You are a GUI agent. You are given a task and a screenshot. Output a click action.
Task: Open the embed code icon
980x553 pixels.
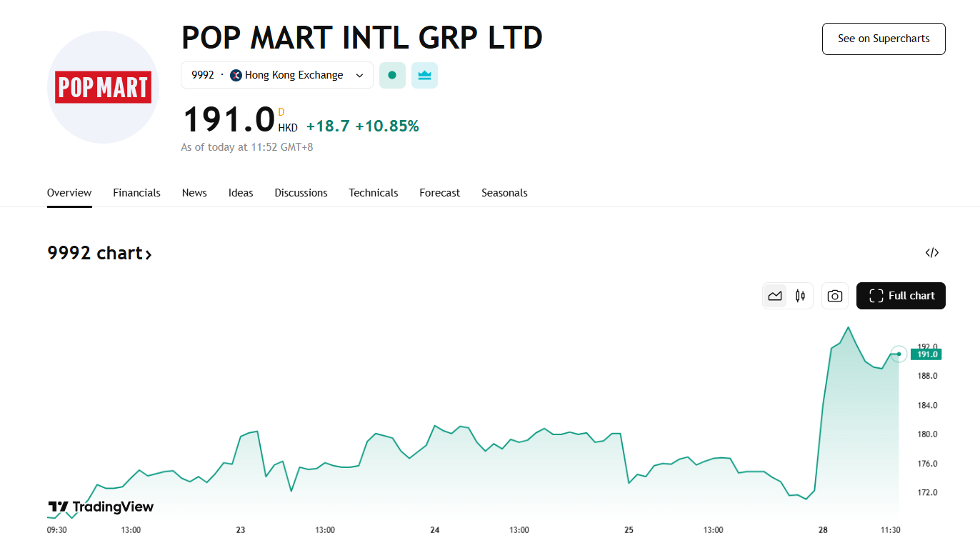coord(931,252)
